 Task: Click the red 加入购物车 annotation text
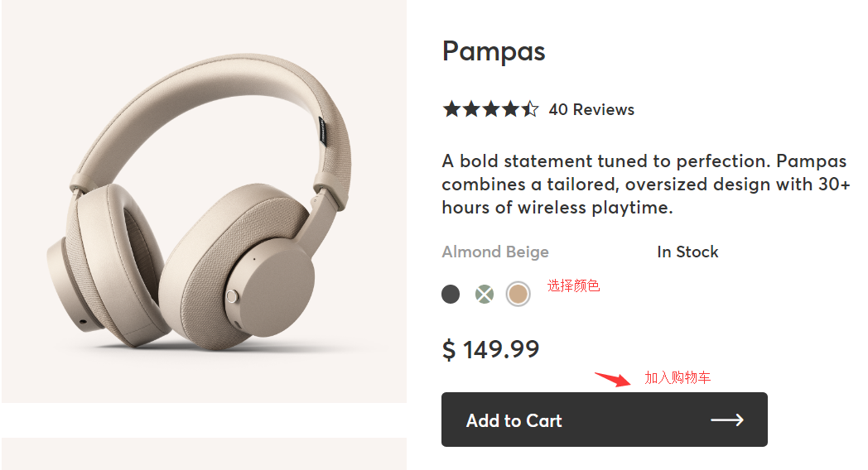(678, 378)
